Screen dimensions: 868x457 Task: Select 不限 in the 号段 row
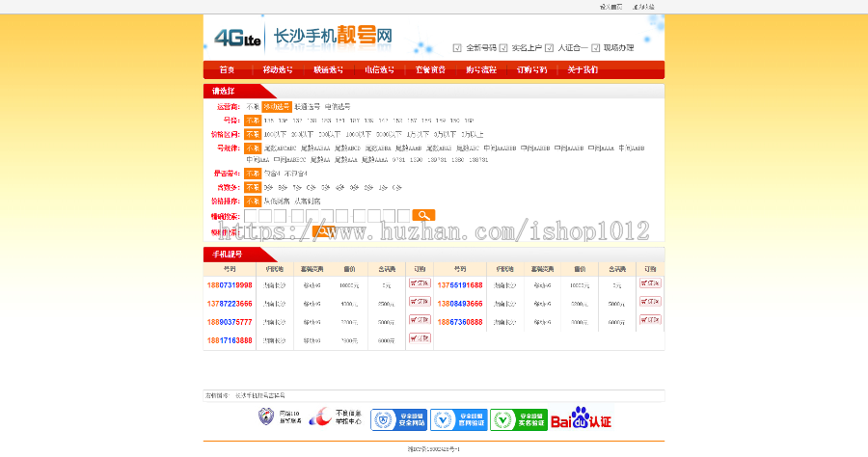click(x=253, y=121)
